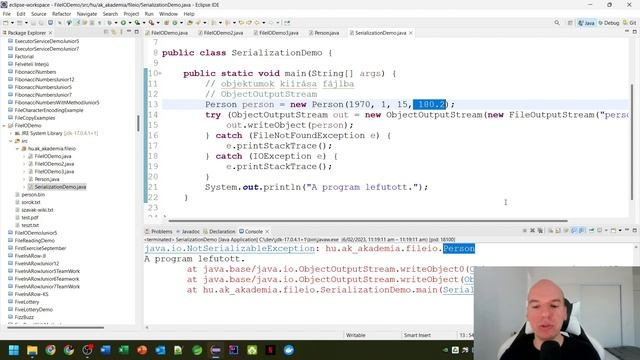Image resolution: width=640 pixels, height=360 pixels.
Task: Click the New file toolbar icon
Action: [6, 23]
